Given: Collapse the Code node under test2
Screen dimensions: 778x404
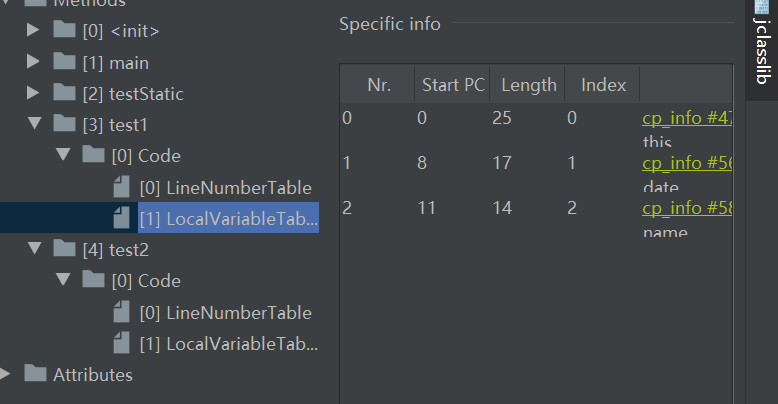Looking at the screenshot, I should 63,281.
